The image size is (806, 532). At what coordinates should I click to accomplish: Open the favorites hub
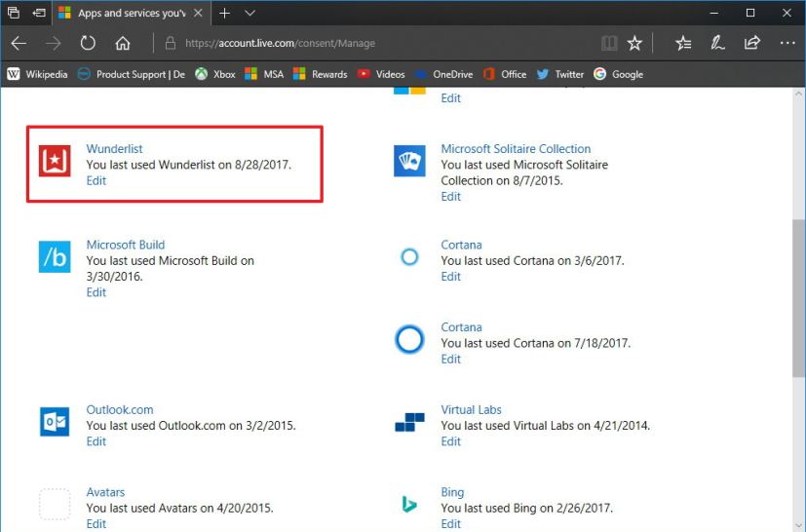point(683,43)
